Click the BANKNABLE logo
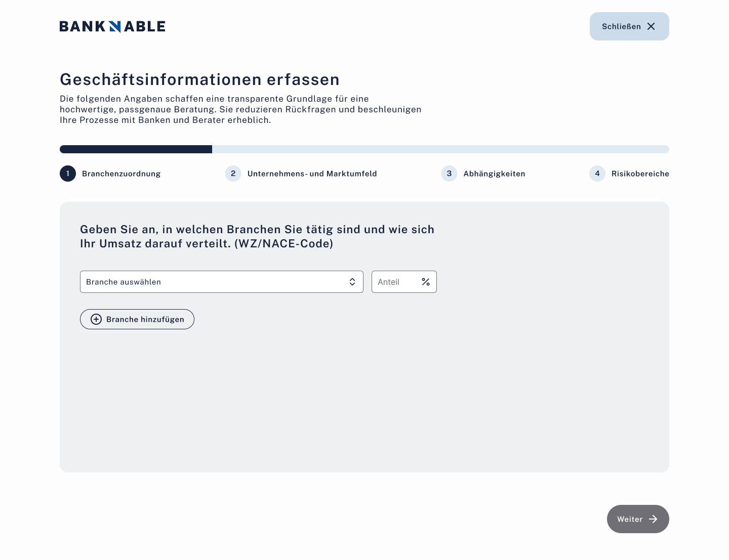 tap(112, 26)
